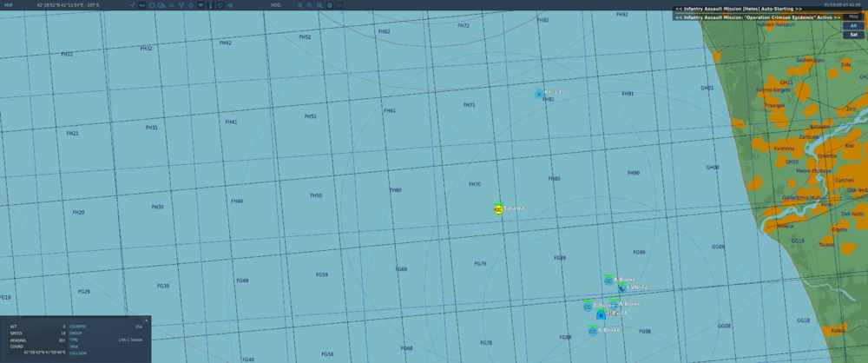Switch to the Map layer view

pyautogui.click(x=854, y=16)
